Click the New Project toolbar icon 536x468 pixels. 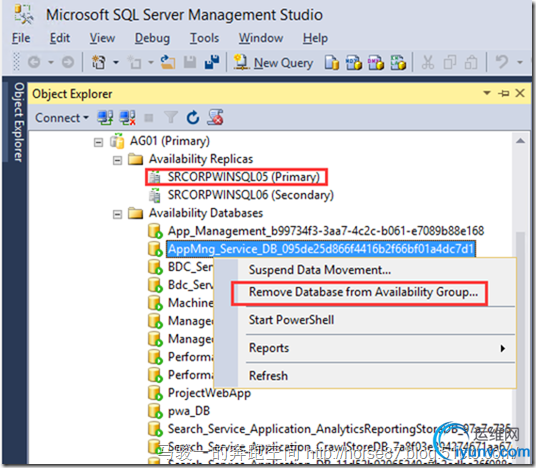[99, 62]
